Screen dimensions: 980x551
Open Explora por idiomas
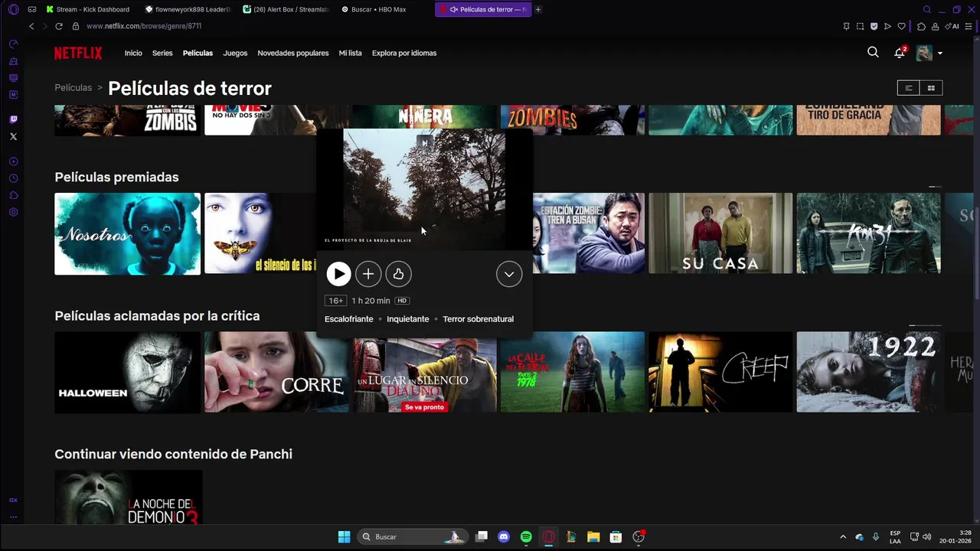404,53
